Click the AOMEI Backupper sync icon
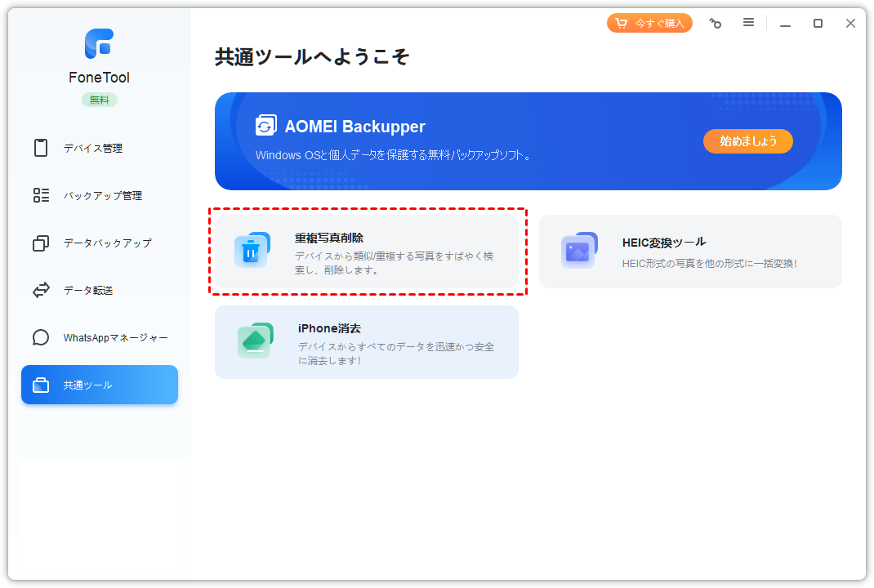 (265, 126)
